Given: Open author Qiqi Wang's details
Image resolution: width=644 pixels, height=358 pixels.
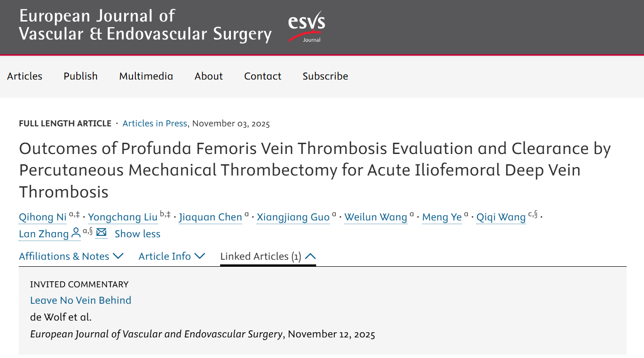Looking at the screenshot, I should [x=501, y=217].
